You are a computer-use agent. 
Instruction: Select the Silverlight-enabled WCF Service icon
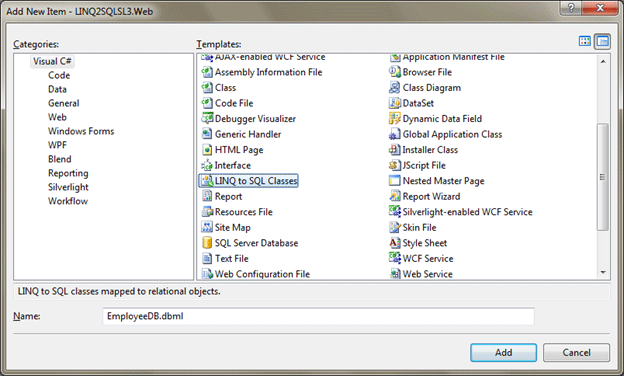click(x=394, y=212)
